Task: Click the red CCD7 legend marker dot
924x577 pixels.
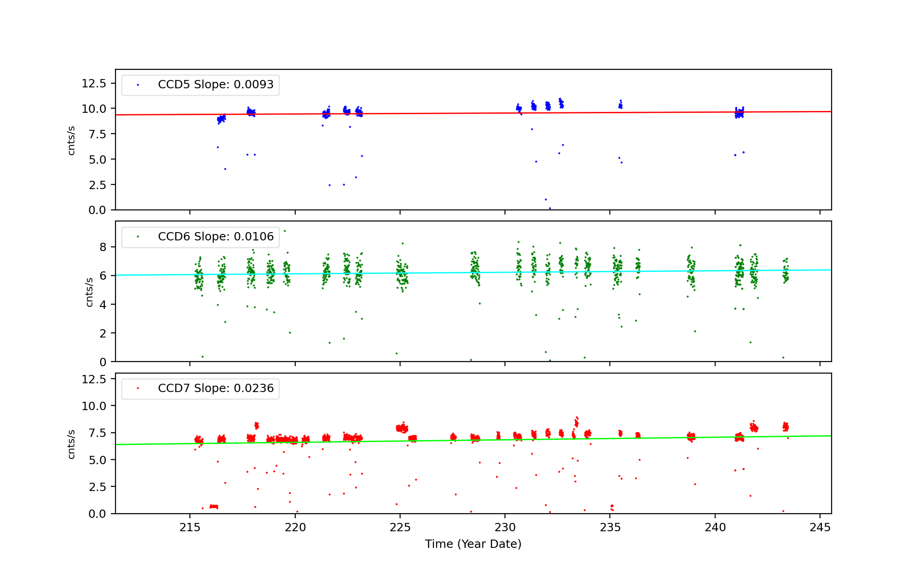Action: coord(138,388)
